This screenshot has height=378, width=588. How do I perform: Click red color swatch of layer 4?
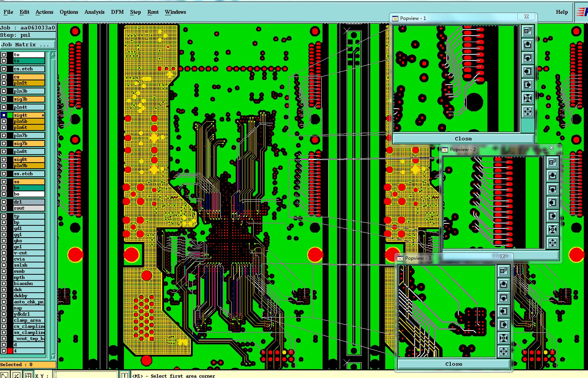point(10,351)
